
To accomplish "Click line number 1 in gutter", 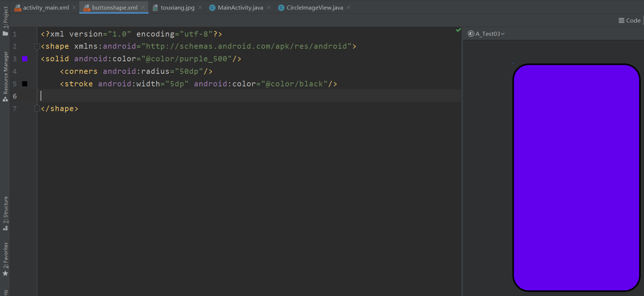I will click(15, 34).
